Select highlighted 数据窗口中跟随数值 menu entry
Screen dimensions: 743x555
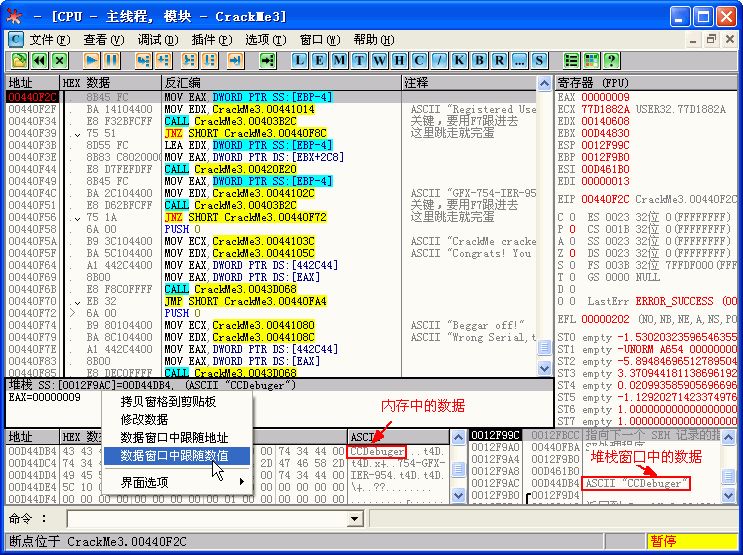coord(177,455)
